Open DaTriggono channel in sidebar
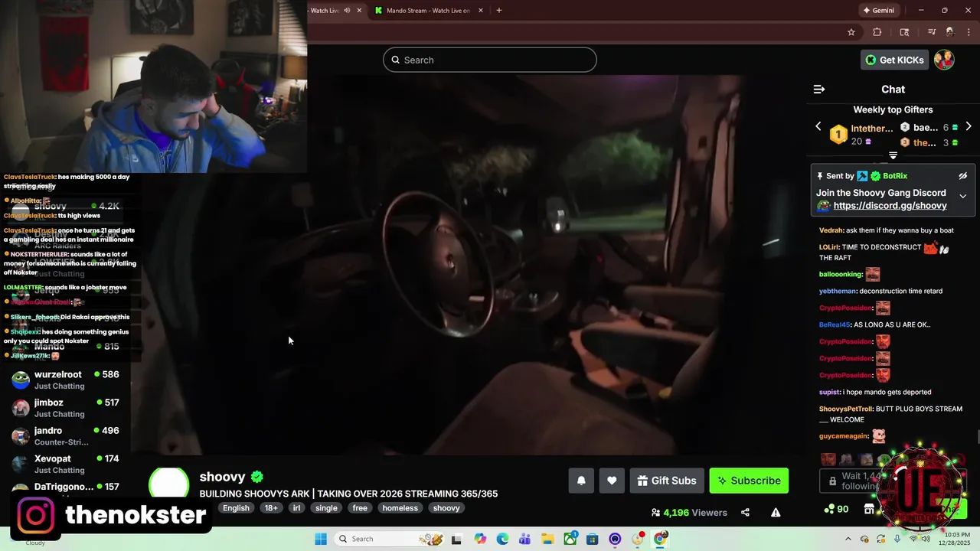Image resolution: width=980 pixels, height=551 pixels. pos(65,490)
